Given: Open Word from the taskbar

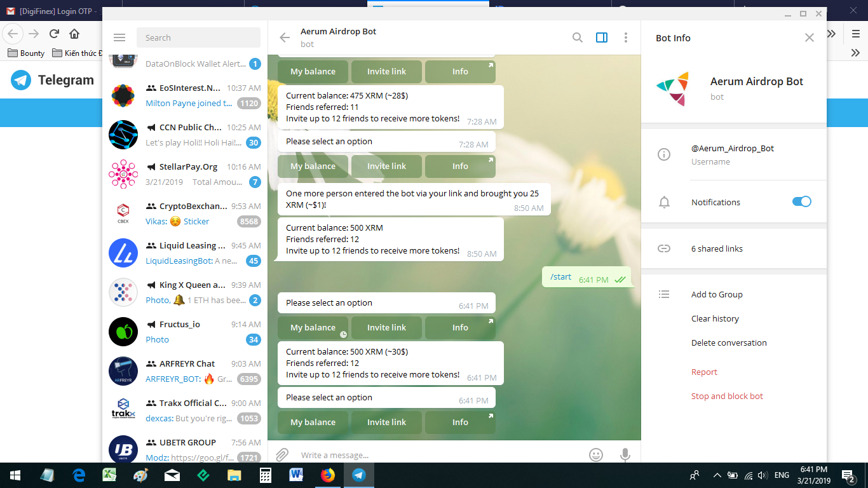Looking at the screenshot, I should pos(297,475).
